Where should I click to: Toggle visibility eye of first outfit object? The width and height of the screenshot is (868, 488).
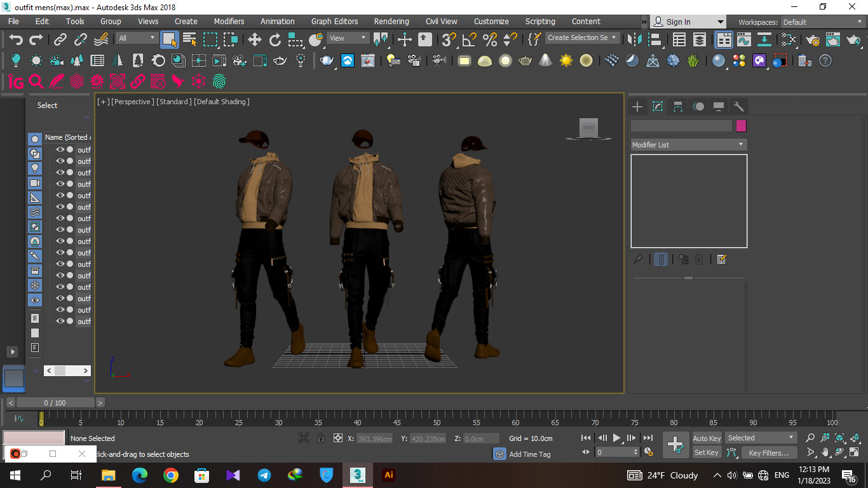tap(60, 150)
